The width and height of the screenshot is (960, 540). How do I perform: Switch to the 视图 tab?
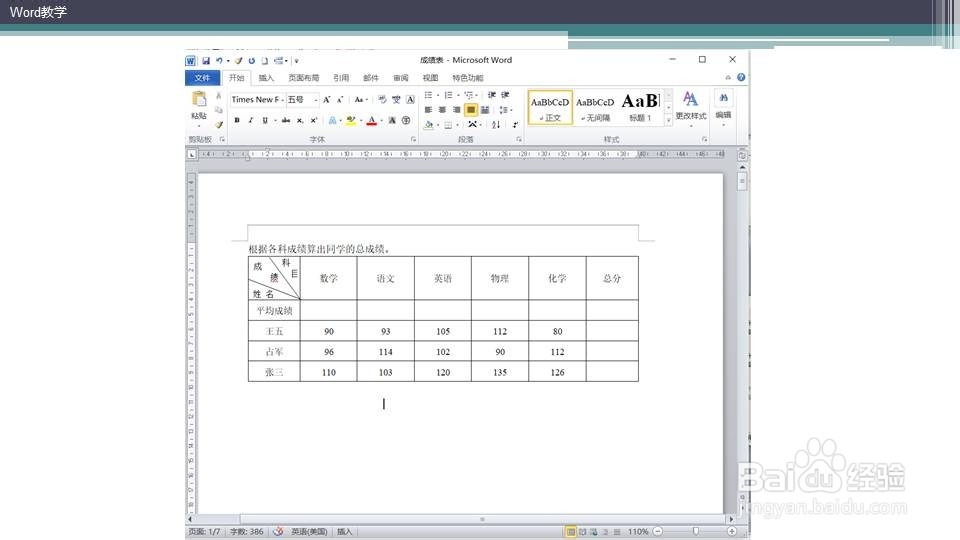[430, 78]
